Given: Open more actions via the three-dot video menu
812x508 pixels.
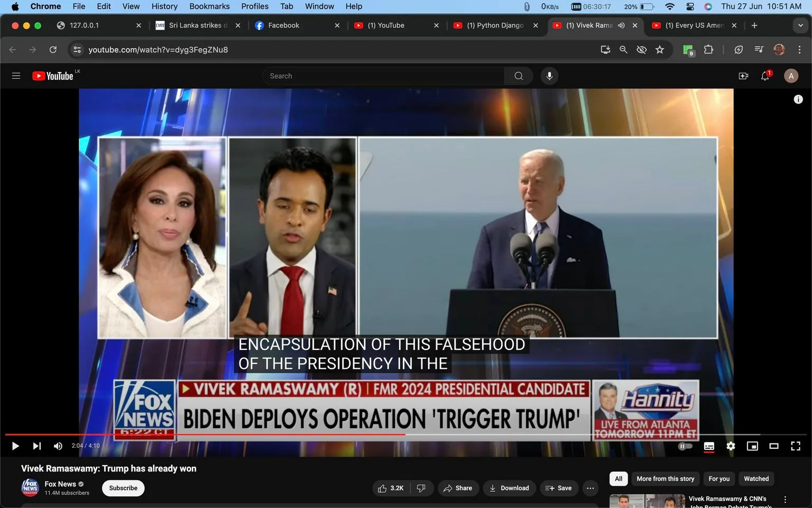Looking at the screenshot, I should (590, 488).
